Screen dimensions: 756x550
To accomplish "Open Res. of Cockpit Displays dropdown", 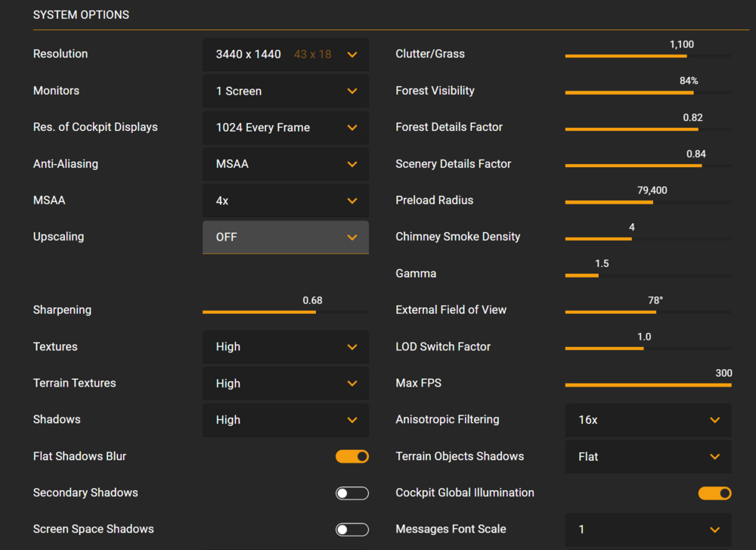I will coord(285,128).
